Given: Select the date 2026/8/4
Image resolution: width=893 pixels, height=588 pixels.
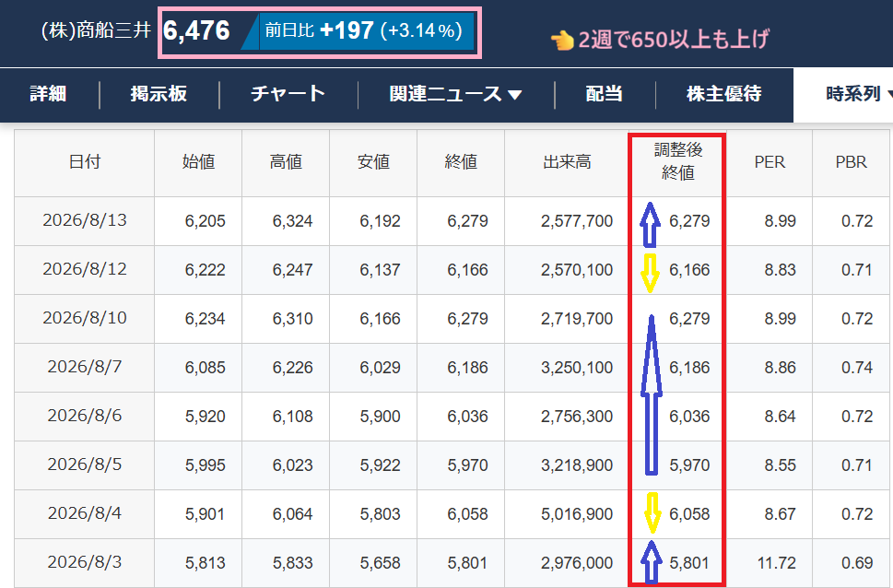Looking at the screenshot, I should pos(85,514).
